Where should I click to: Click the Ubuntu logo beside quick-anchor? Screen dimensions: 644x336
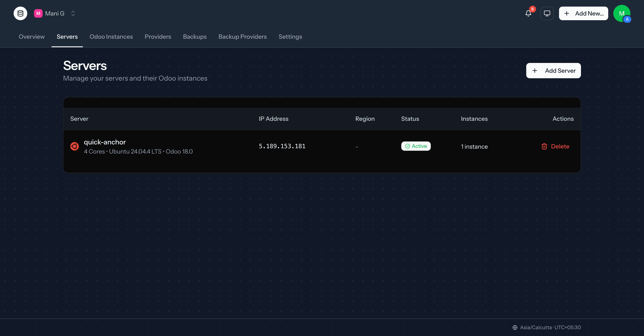(x=75, y=146)
